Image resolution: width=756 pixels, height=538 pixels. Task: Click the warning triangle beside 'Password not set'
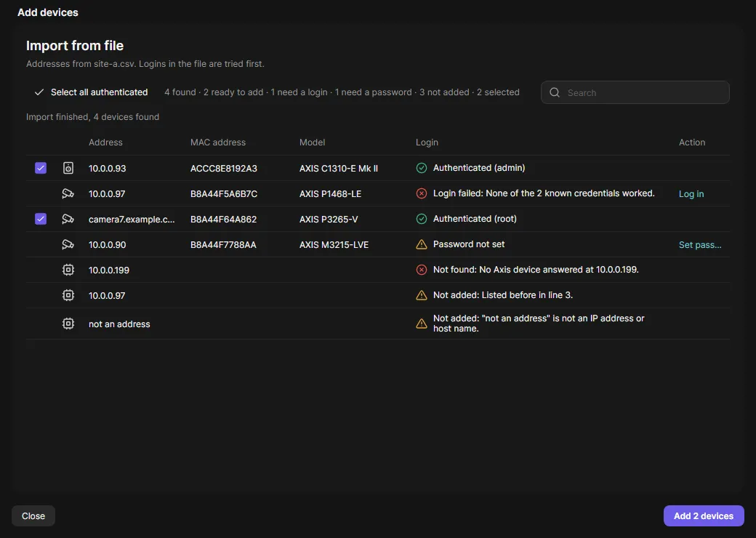pyautogui.click(x=422, y=244)
